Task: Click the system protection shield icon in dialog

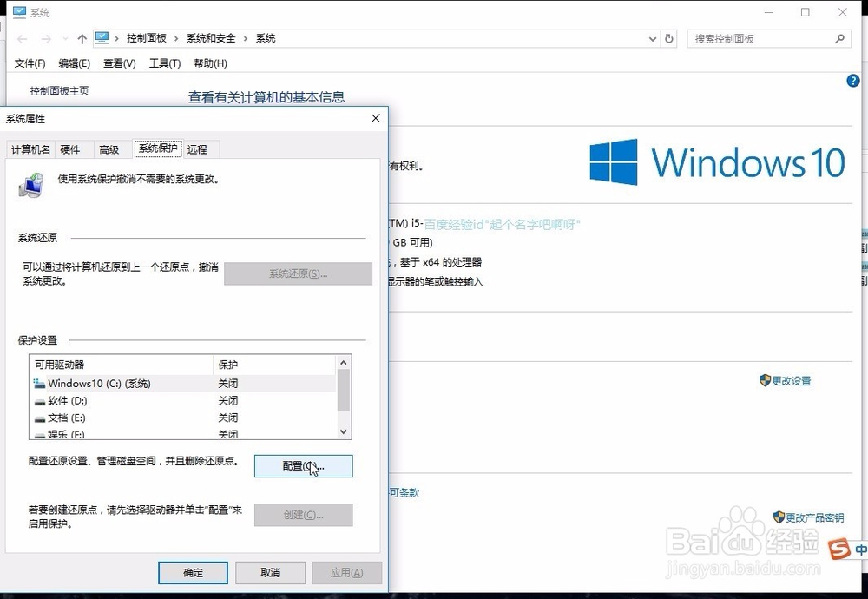Action: (32, 182)
